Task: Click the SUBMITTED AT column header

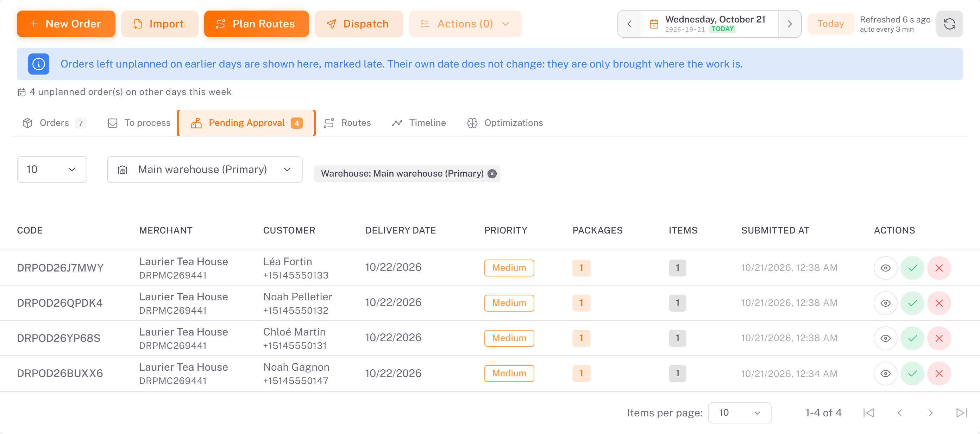Action: [x=775, y=230]
